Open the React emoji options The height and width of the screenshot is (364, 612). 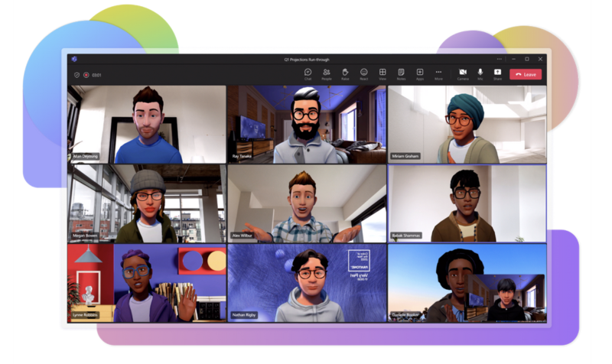click(x=364, y=73)
